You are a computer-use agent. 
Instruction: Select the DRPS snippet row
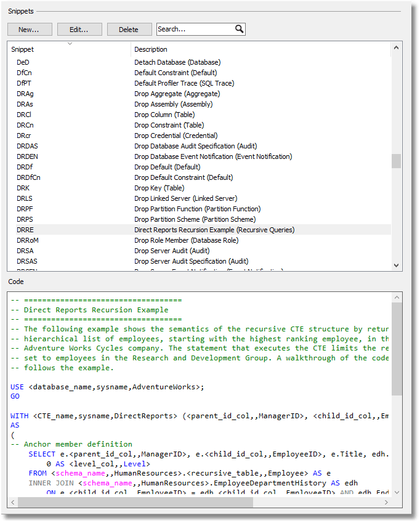tap(203, 219)
